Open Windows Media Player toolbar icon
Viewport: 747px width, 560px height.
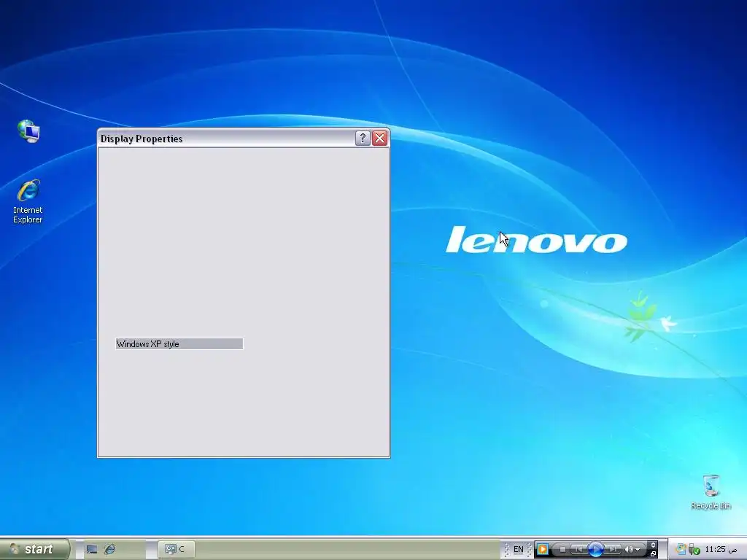(543, 549)
